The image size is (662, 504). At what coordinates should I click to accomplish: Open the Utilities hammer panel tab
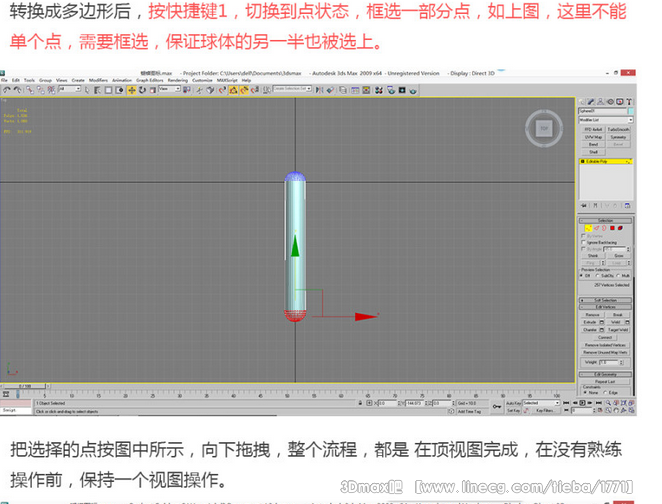pos(630,102)
